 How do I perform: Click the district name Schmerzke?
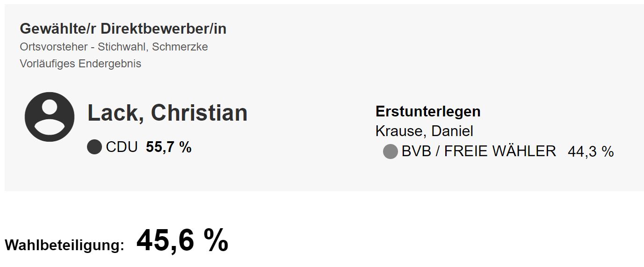click(x=180, y=47)
